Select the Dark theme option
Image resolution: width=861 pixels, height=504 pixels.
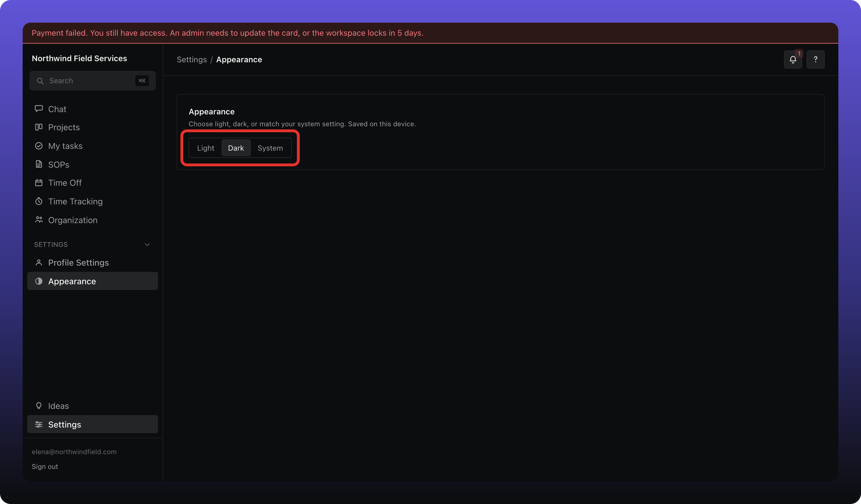[x=236, y=148]
